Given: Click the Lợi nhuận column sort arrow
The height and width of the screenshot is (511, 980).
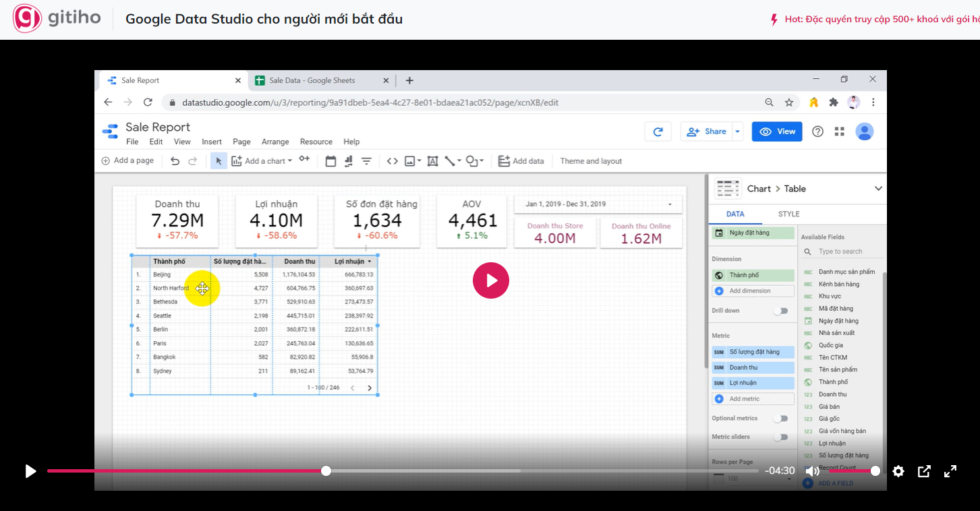Looking at the screenshot, I should [370, 262].
